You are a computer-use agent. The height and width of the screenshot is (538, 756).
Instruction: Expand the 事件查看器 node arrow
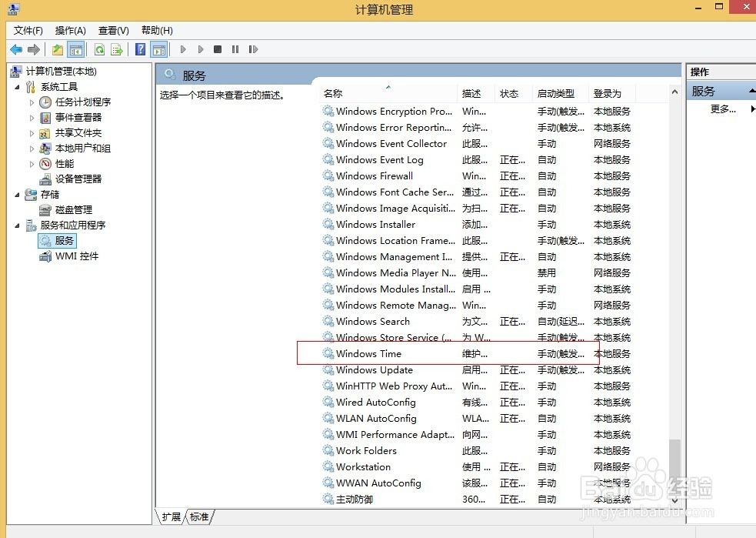point(32,118)
